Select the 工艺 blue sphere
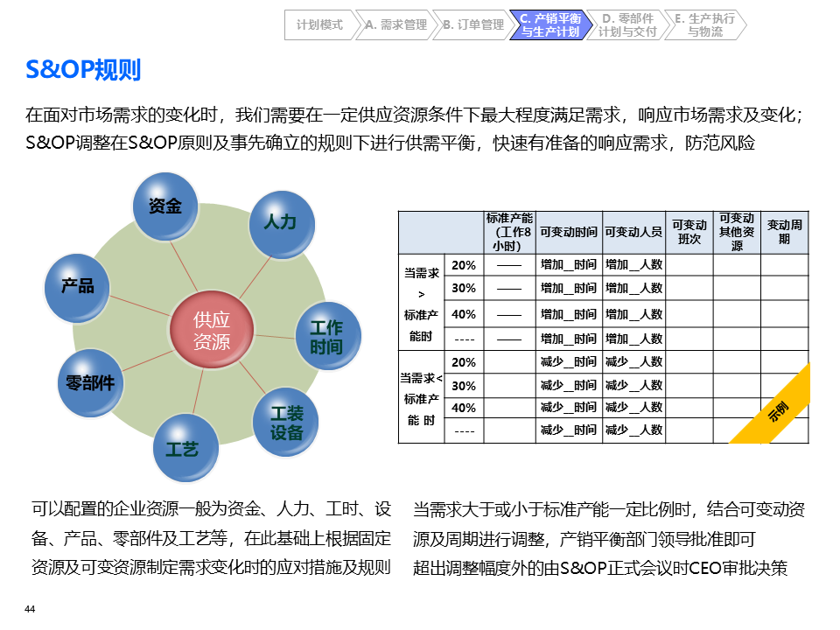This screenshot has height=630, width=840. (x=185, y=448)
